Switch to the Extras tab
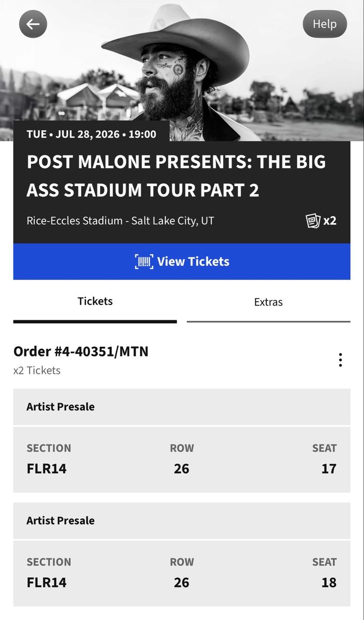Viewport: 364px width, 620px height. point(268,302)
